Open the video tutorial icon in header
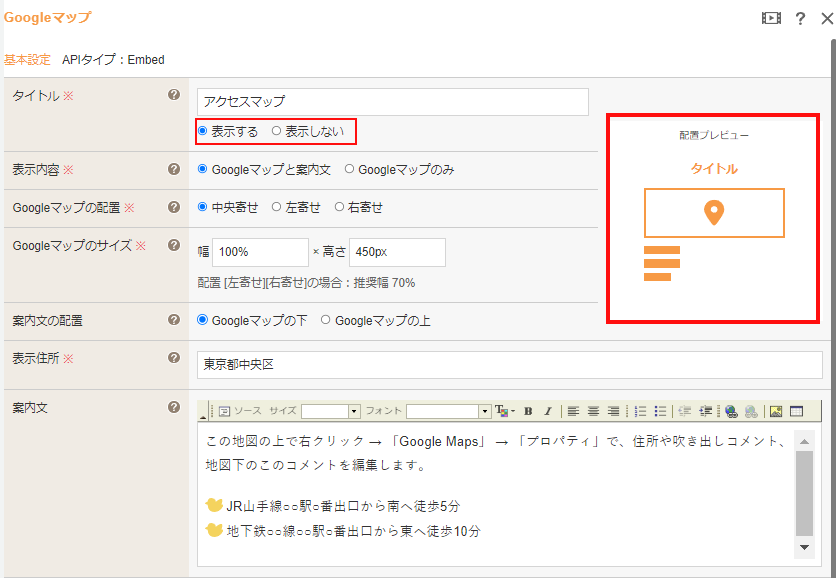The image size is (836, 578). (x=771, y=18)
